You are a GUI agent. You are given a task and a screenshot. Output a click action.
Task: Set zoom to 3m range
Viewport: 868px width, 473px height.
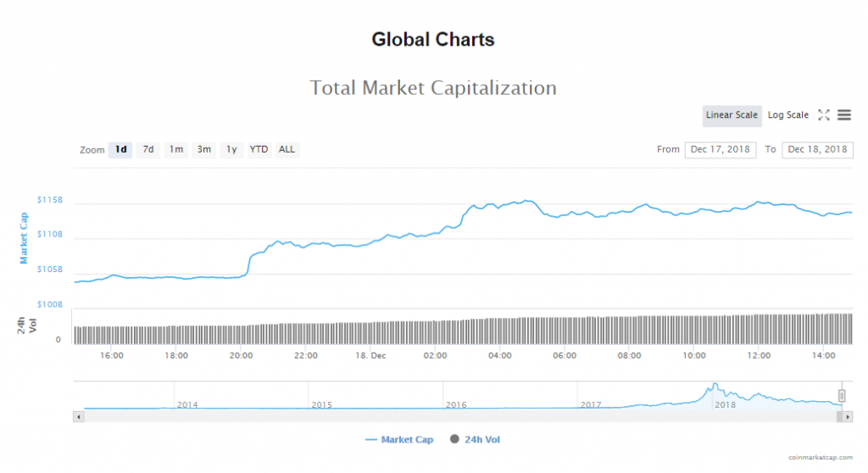pyautogui.click(x=203, y=150)
